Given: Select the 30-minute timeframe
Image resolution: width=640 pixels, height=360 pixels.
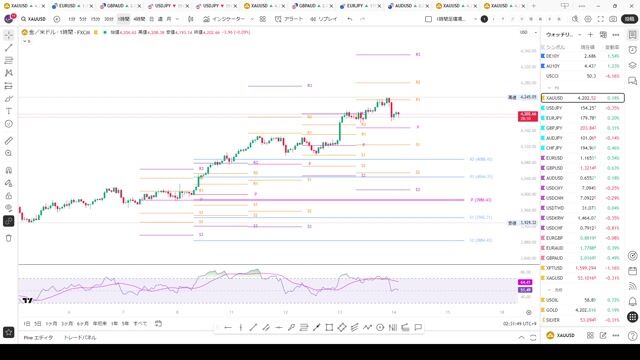Looking at the screenshot, I should (109, 19).
